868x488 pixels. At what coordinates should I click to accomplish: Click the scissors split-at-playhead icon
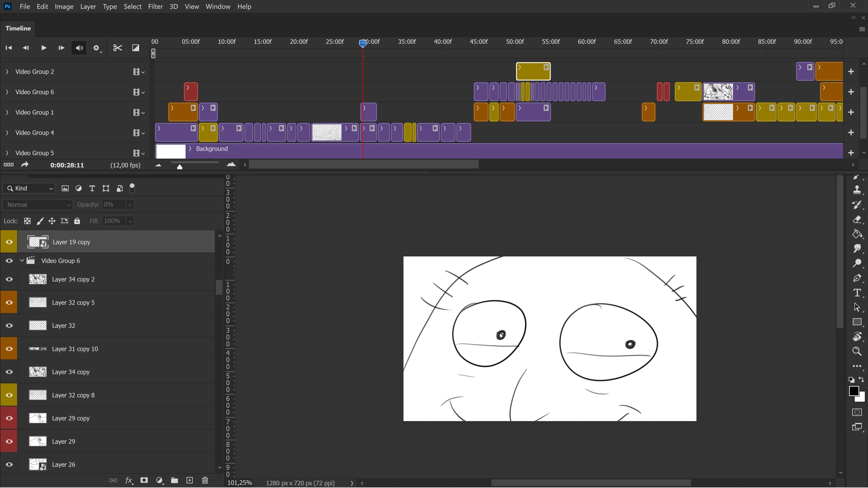117,48
